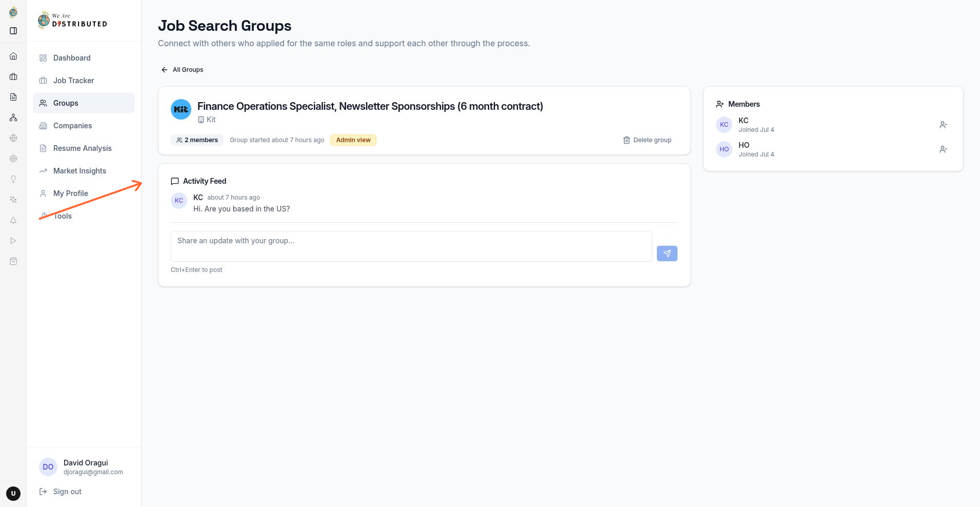The height and width of the screenshot is (507, 980).
Task: Click the HO avatar in the Members list
Action: [x=724, y=149]
